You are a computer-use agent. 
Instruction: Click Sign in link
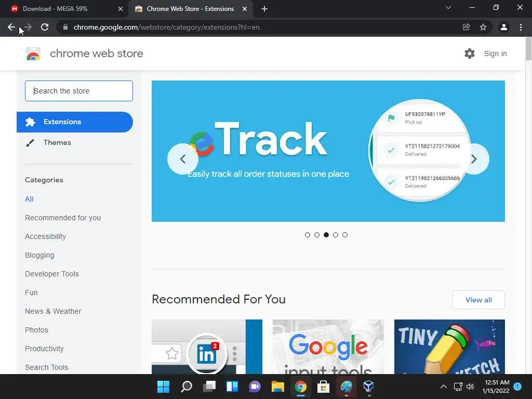coord(495,54)
